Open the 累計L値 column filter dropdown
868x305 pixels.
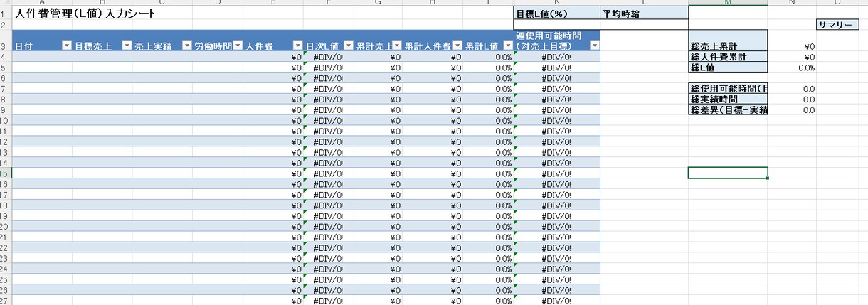(508, 46)
